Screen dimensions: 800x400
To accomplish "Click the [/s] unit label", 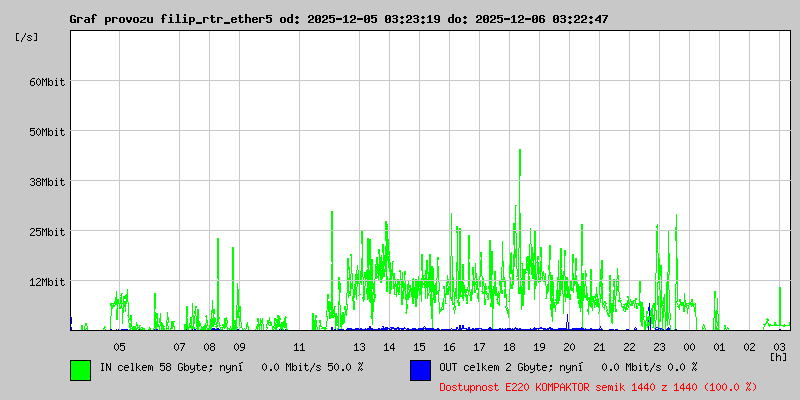I will pyautogui.click(x=27, y=36).
